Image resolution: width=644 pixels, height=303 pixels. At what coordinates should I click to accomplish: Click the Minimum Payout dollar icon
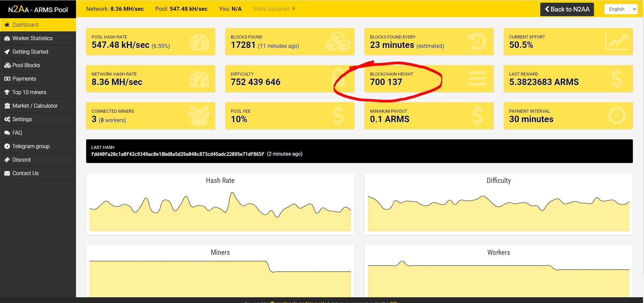tap(477, 116)
